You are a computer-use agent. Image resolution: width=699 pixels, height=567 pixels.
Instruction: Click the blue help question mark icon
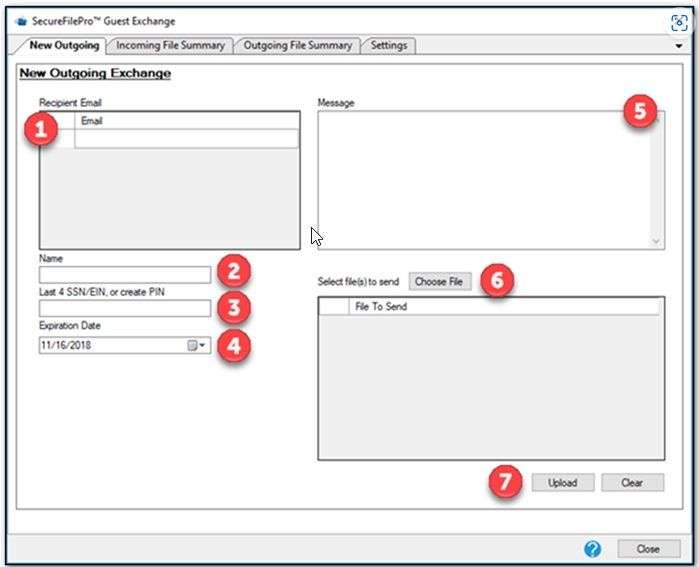pyautogui.click(x=592, y=549)
